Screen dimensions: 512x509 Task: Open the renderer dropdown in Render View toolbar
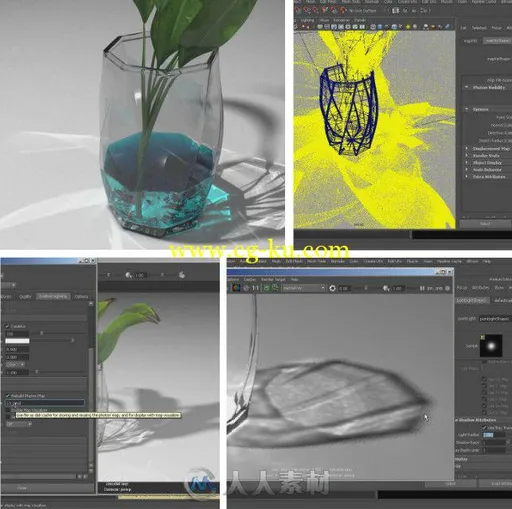pos(304,288)
